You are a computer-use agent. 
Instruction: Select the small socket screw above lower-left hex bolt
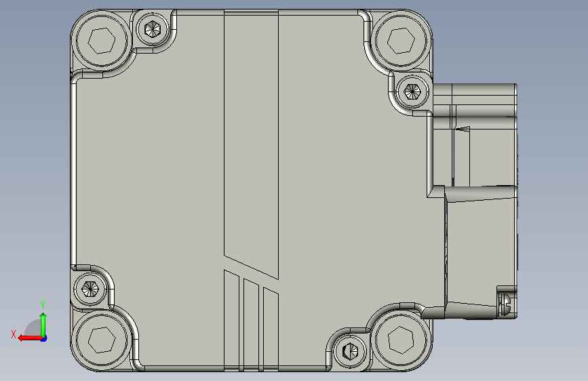click(90, 289)
